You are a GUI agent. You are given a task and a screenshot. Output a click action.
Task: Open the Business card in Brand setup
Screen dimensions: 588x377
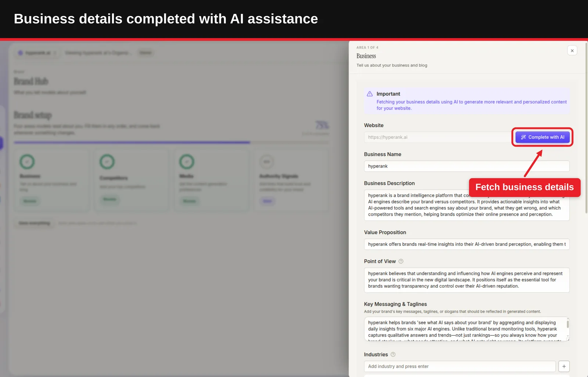tap(52, 180)
